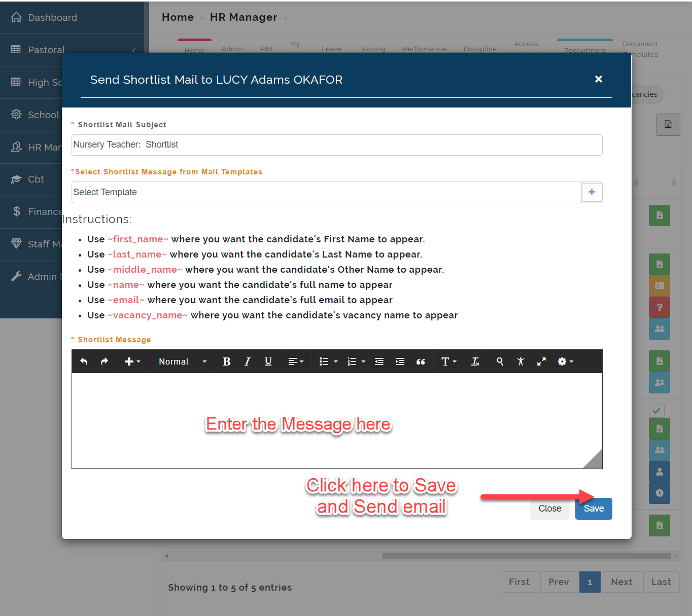Open the numbered list dropdown

click(356, 361)
